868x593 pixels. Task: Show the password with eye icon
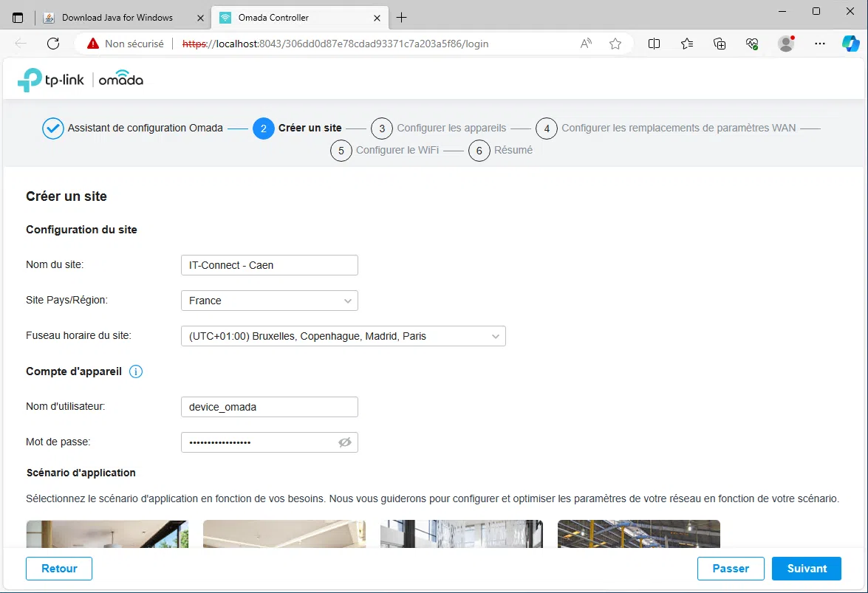click(x=345, y=442)
